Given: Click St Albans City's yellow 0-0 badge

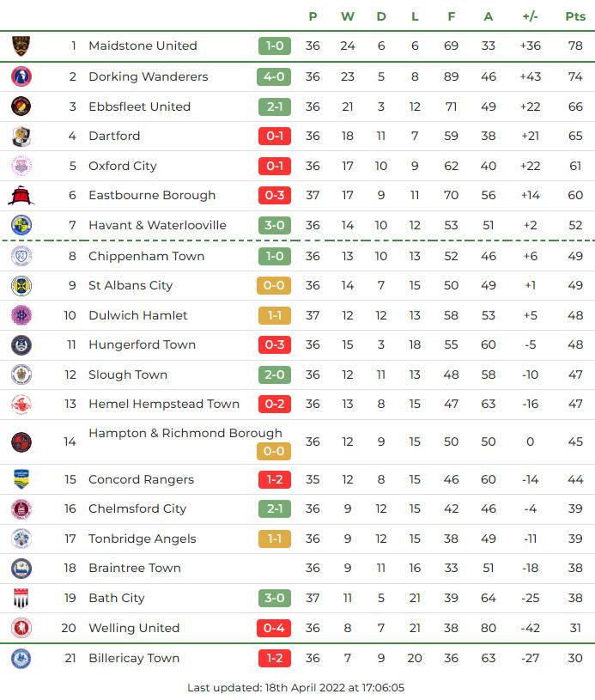Looking at the screenshot, I should coord(274,285).
